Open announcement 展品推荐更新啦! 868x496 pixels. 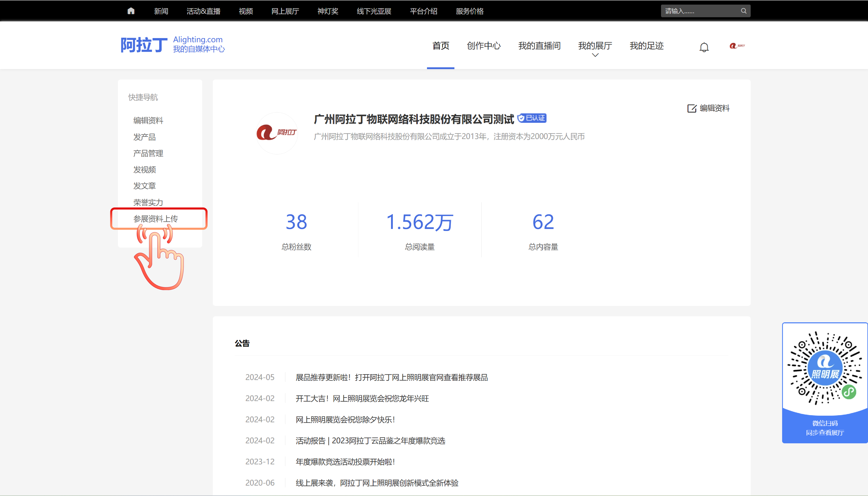coord(392,377)
